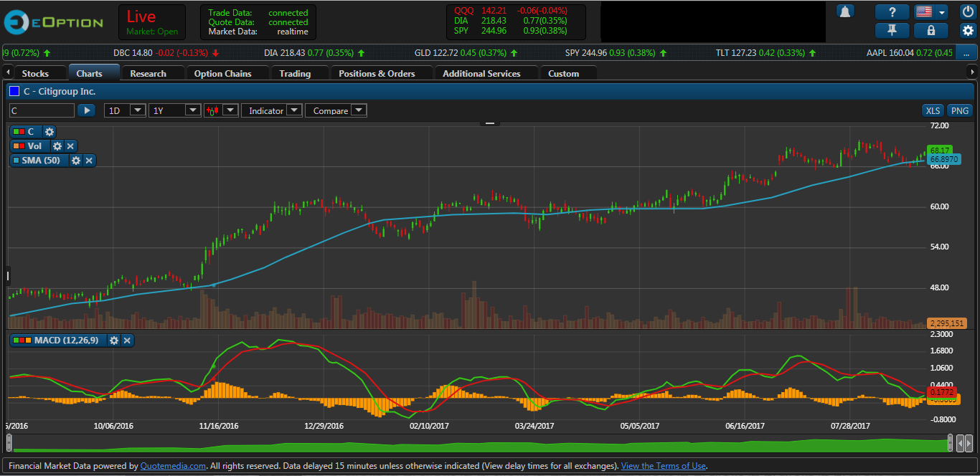Expand the country flag dropdown arrow
980x476 pixels.
point(941,11)
